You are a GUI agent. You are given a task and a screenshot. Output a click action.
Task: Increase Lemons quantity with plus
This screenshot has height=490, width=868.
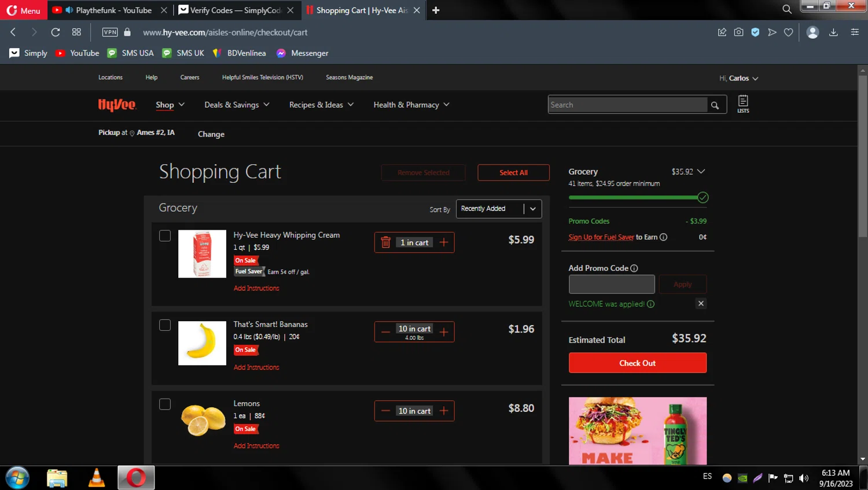(444, 411)
